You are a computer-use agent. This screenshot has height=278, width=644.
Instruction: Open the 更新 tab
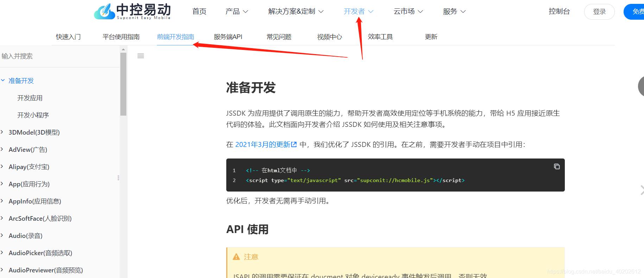pyautogui.click(x=431, y=37)
